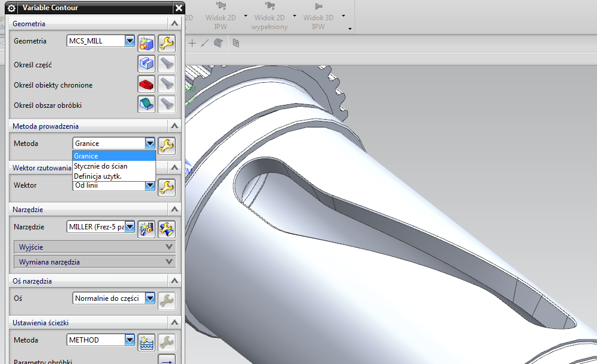Open the Widok 3D IPW dropdown arrow
Viewport: 597px width, 364px height.
point(343,16)
